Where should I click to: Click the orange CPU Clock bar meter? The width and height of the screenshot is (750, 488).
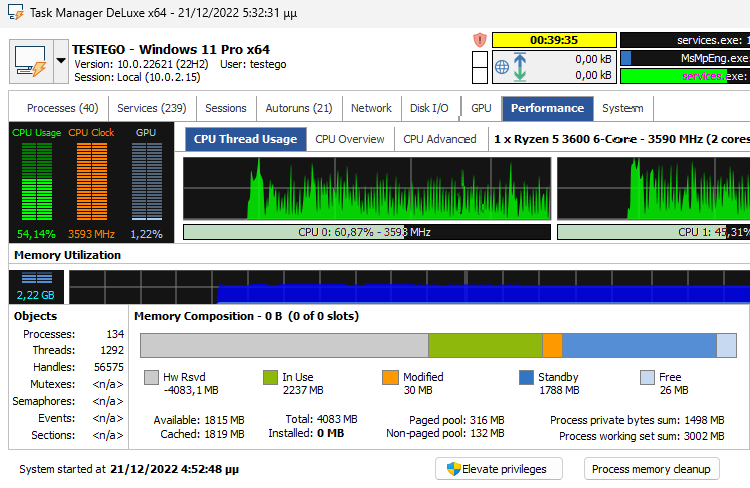(92, 182)
